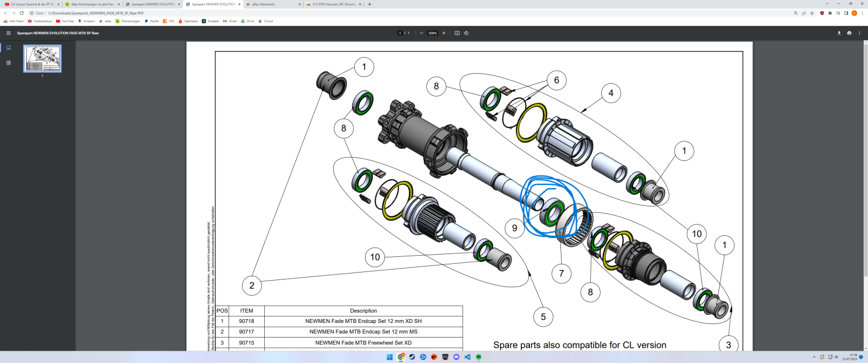Open Spotify from the taskbar
868x363 pixels.
click(x=478, y=357)
